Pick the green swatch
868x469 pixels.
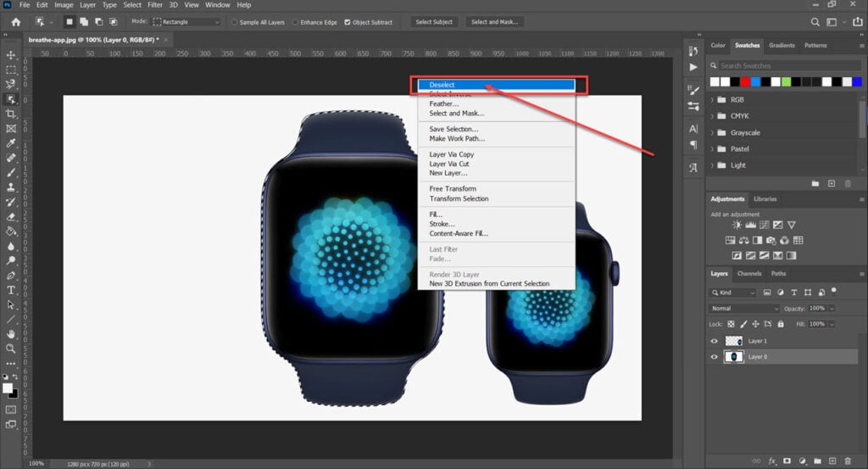point(786,82)
